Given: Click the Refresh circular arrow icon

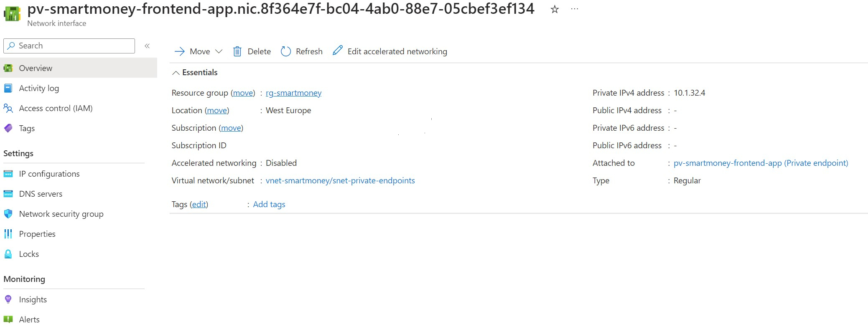Looking at the screenshot, I should coord(286,51).
